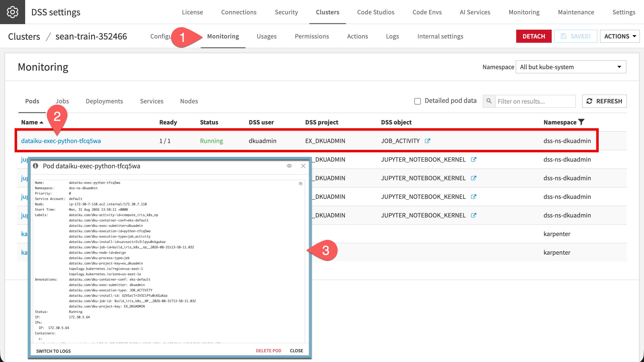Click the SAVED! button

(576, 36)
